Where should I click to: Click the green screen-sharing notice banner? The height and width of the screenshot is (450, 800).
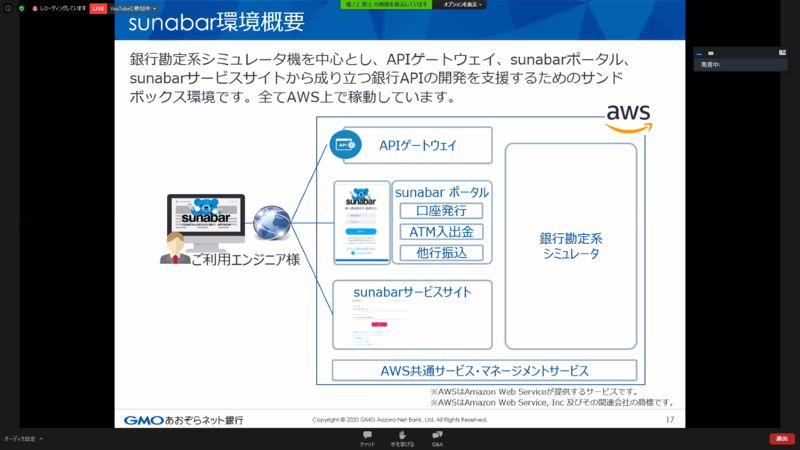[x=386, y=5]
